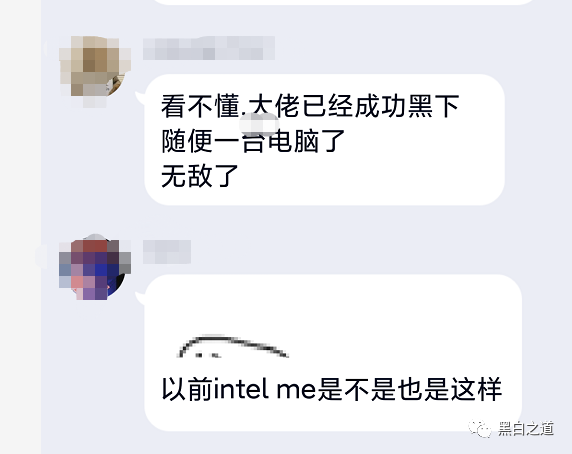This screenshot has height=454, width=572.
Task: Open the purple-blue pixelated avatar of second sender
Action: (x=95, y=269)
